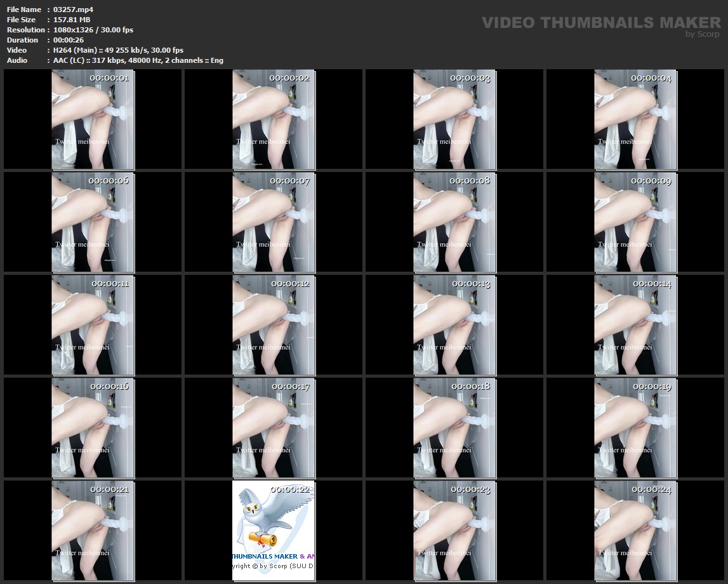Open the frame at 00:00:13
Screen dimensions: 728x584
pos(454,325)
